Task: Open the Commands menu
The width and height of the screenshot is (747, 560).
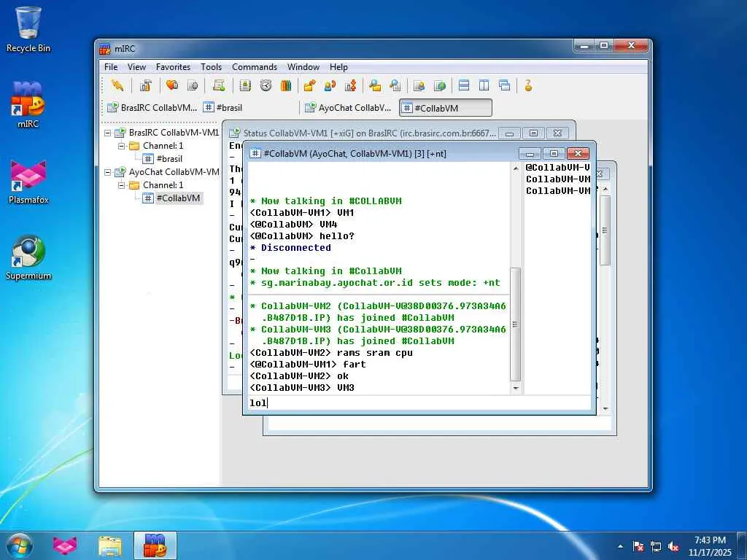Action: (x=255, y=67)
